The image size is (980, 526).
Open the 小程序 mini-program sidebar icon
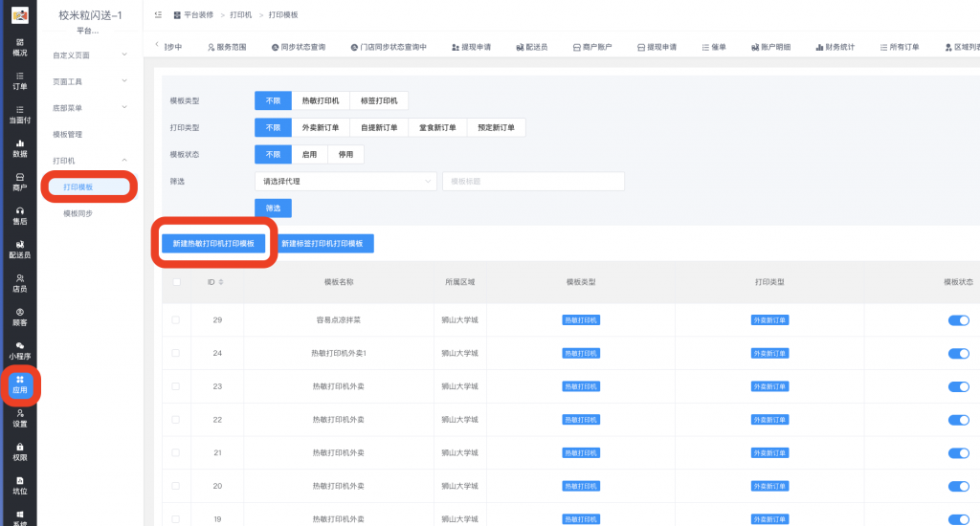point(20,351)
